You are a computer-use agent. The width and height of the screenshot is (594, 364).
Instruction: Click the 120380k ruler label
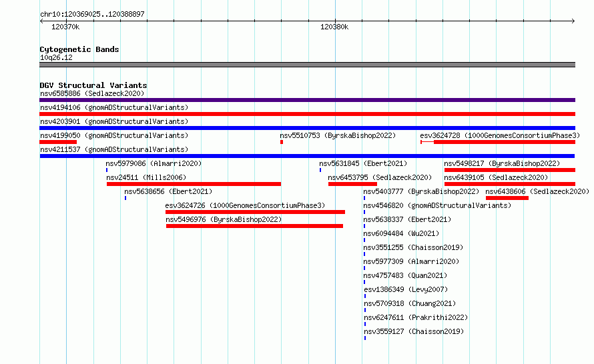(334, 27)
